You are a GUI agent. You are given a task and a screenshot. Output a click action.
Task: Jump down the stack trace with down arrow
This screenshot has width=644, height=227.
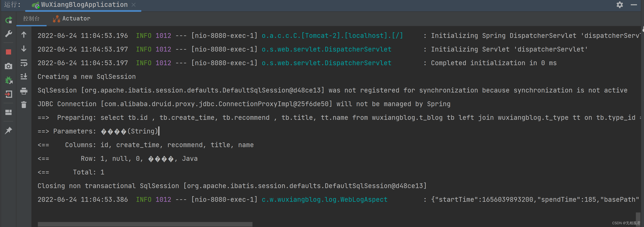(24, 48)
